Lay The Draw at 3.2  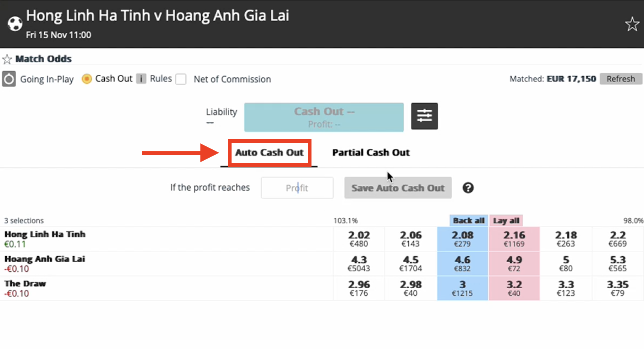click(514, 289)
